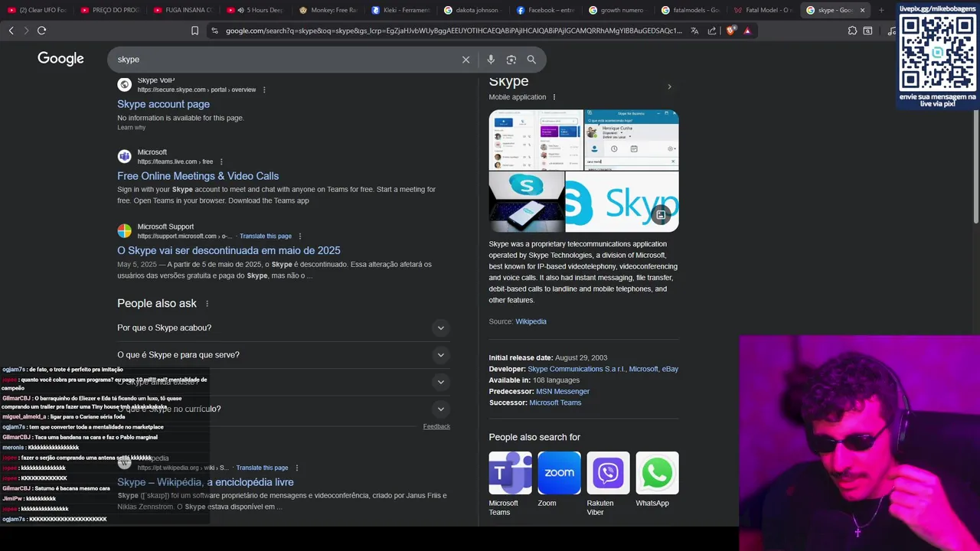Clear the Google search box with the X
Viewport: 980px width, 551px height.
(x=465, y=60)
